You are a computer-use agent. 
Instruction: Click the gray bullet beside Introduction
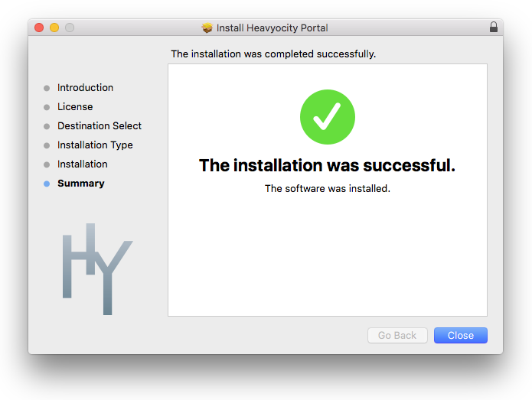coord(47,88)
